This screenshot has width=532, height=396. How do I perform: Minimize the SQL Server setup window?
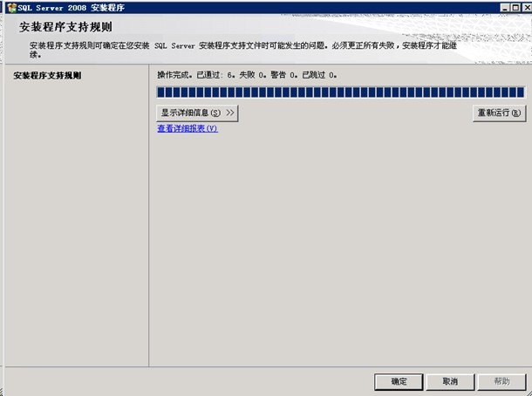click(x=505, y=8)
